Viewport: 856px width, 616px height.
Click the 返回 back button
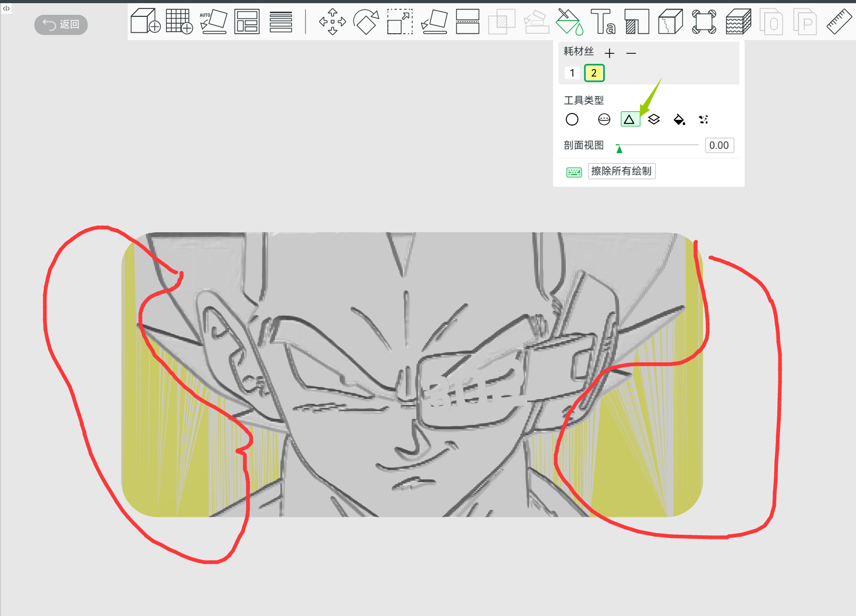click(x=61, y=24)
